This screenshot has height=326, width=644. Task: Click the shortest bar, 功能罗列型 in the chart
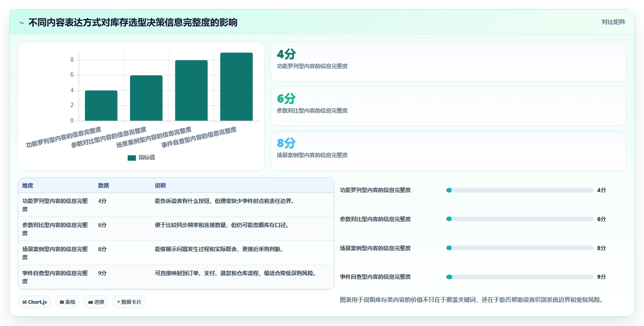101,105
